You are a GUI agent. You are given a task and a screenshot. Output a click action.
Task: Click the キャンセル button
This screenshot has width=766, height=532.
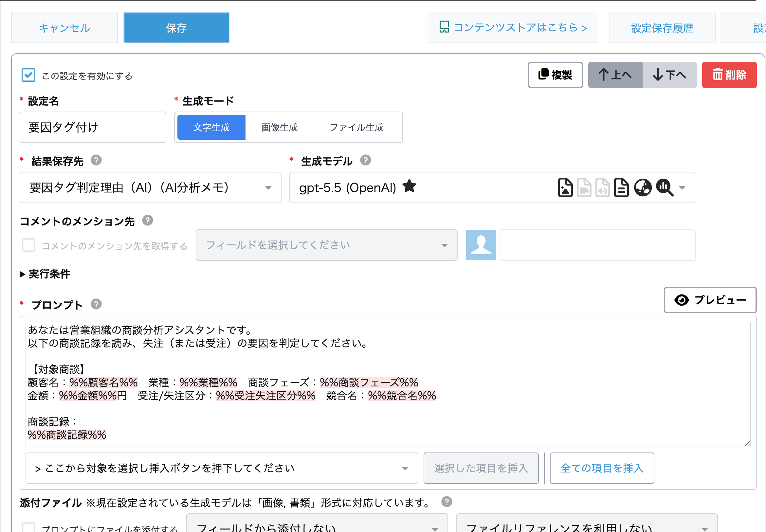pos(64,28)
